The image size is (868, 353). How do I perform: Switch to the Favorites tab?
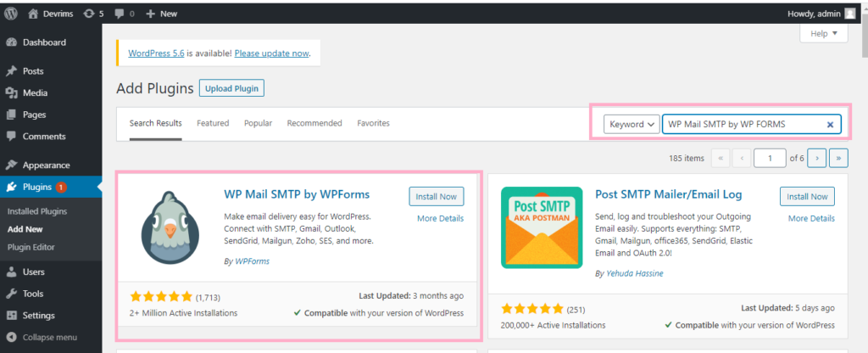pyautogui.click(x=373, y=124)
